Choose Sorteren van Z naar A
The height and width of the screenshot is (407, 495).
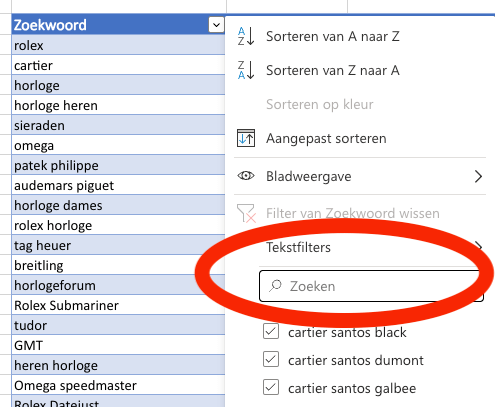[x=333, y=70]
